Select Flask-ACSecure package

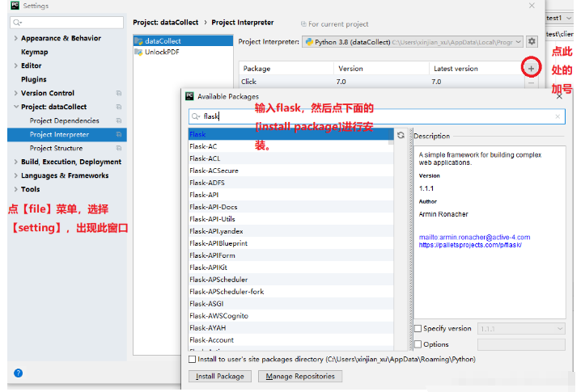click(290, 171)
